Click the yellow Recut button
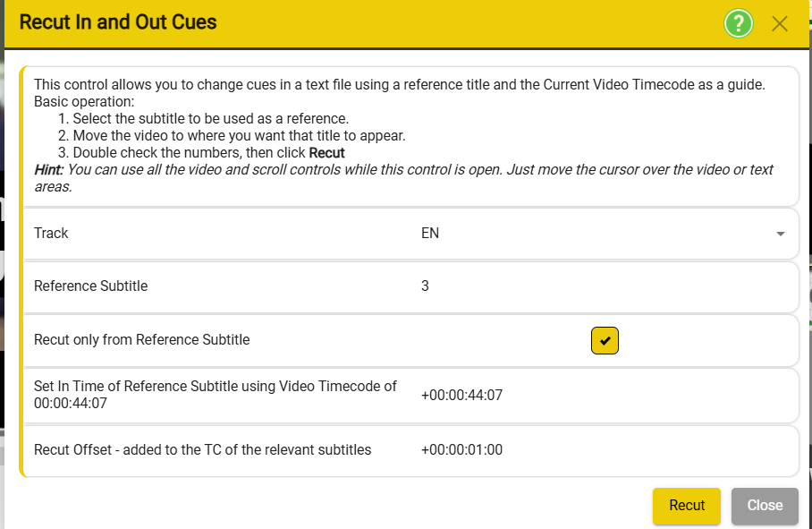 (x=687, y=505)
